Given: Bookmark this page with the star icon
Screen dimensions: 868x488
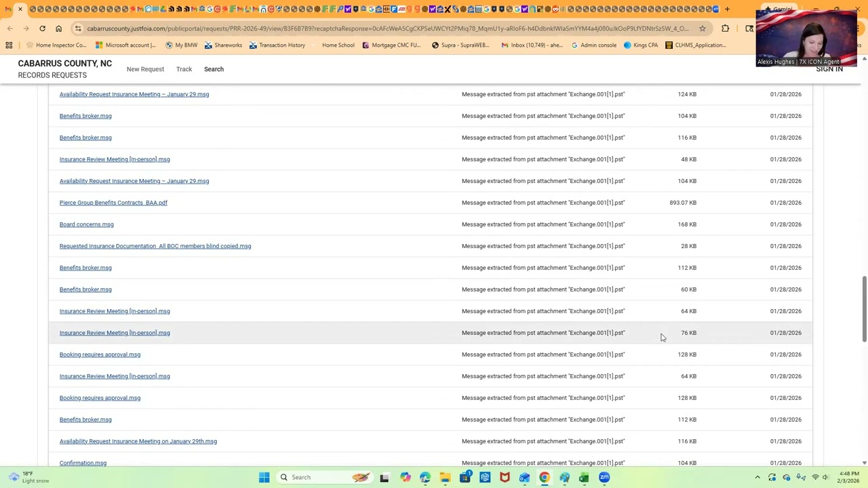Looking at the screenshot, I should pyautogui.click(x=703, y=28).
